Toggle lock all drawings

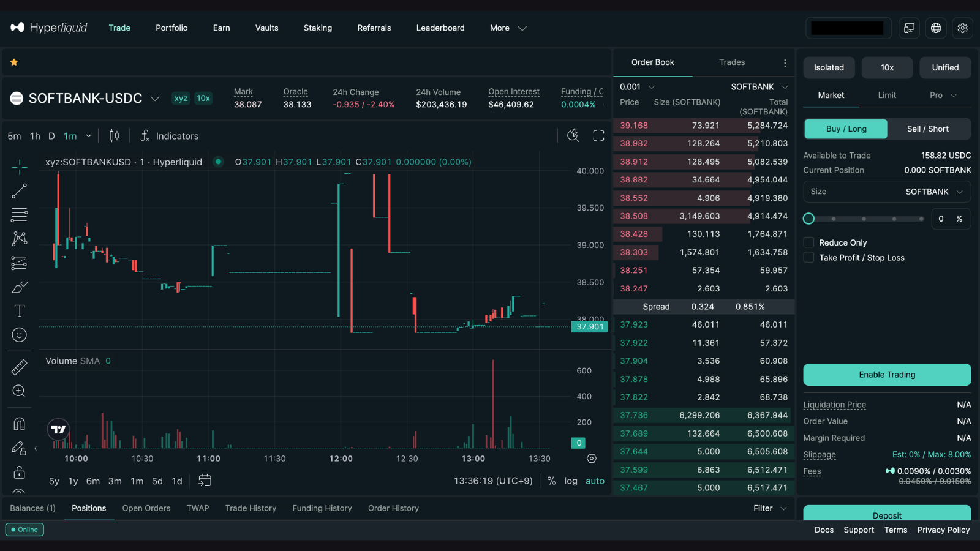pyautogui.click(x=19, y=472)
